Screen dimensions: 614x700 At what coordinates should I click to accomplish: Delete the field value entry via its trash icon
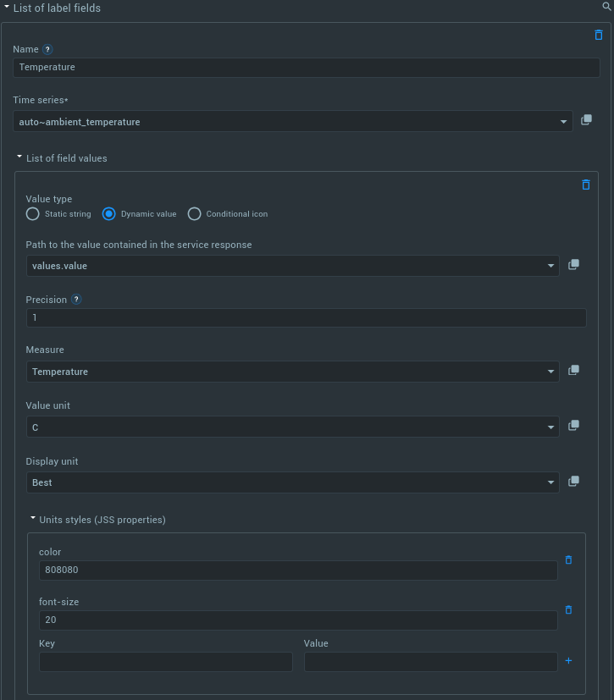[x=586, y=185]
